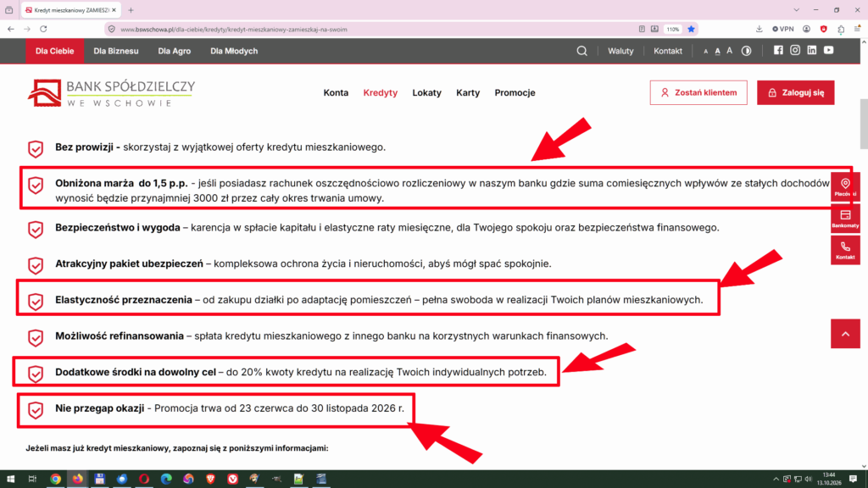Open the bank's YouTube icon
868x488 pixels.
click(829, 50)
